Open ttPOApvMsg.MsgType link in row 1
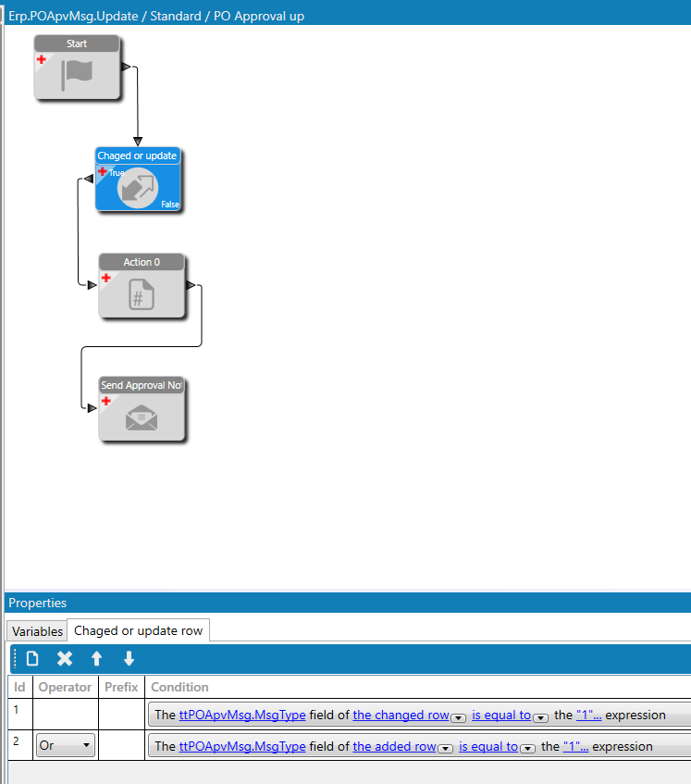The width and height of the screenshot is (691, 784). coord(242,715)
